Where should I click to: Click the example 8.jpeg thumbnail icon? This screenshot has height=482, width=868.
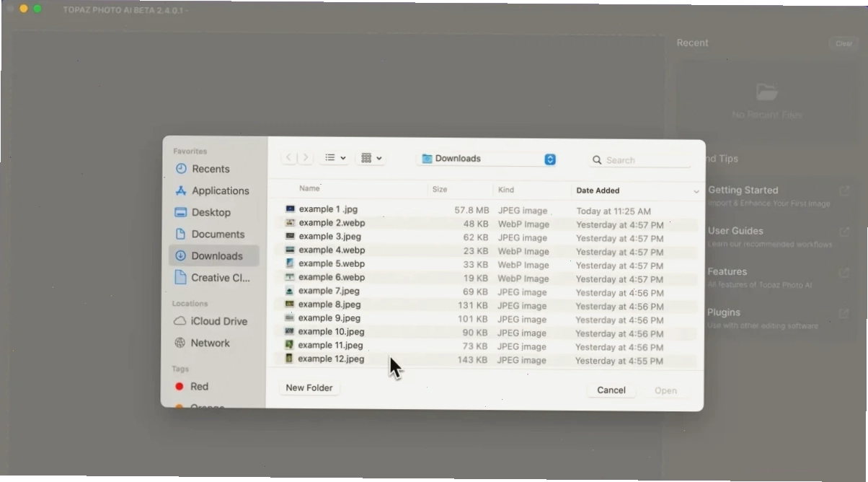pyautogui.click(x=290, y=304)
